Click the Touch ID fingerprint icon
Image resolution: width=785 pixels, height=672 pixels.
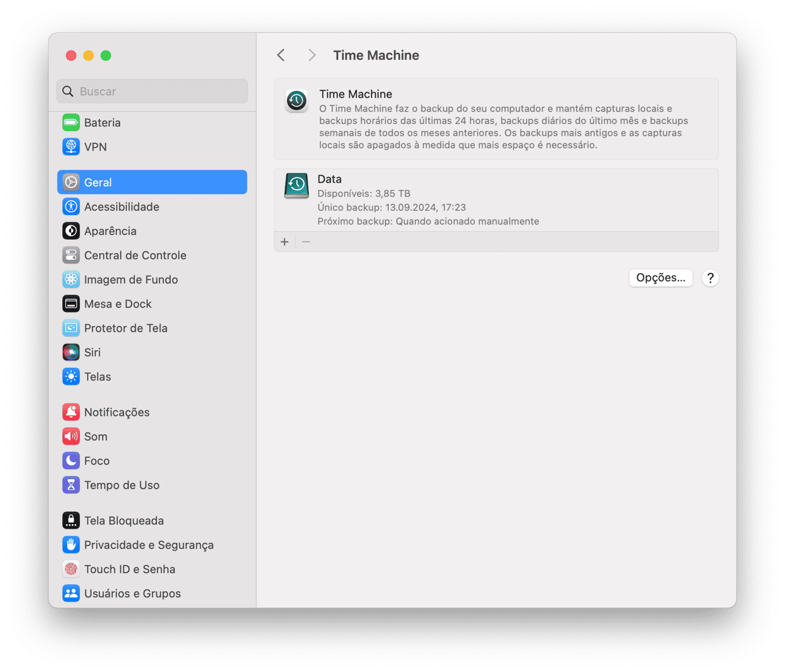pos(71,569)
